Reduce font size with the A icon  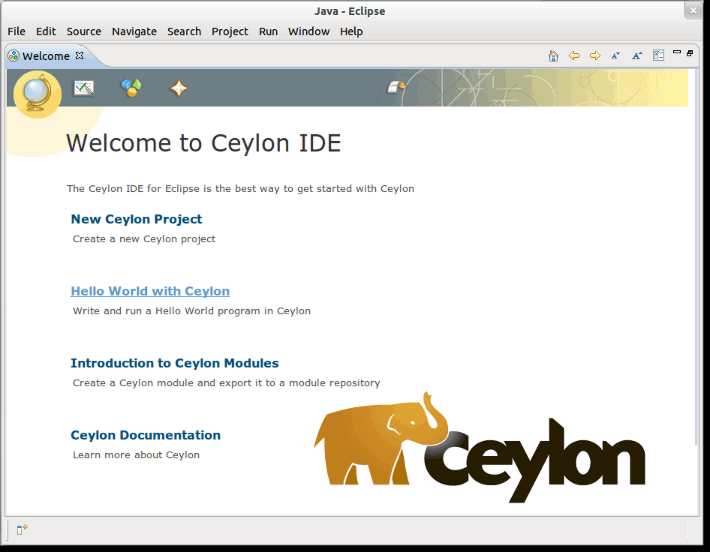(615, 56)
